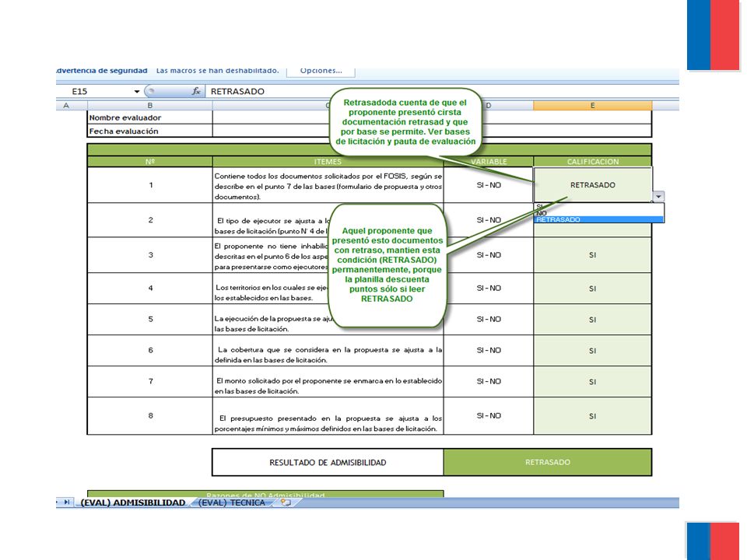Click item text 'El monto solicitado por el proponente'
Screen dimensions: 747x560
tap(328, 386)
